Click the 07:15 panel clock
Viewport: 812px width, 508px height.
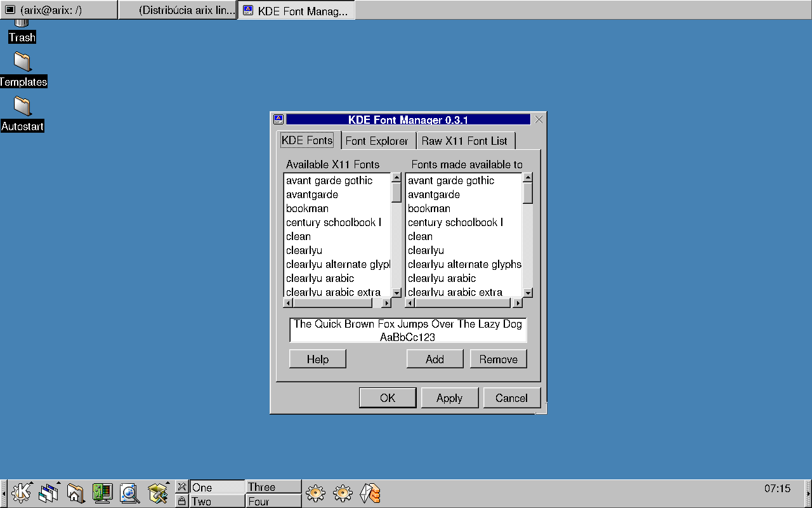(777, 488)
